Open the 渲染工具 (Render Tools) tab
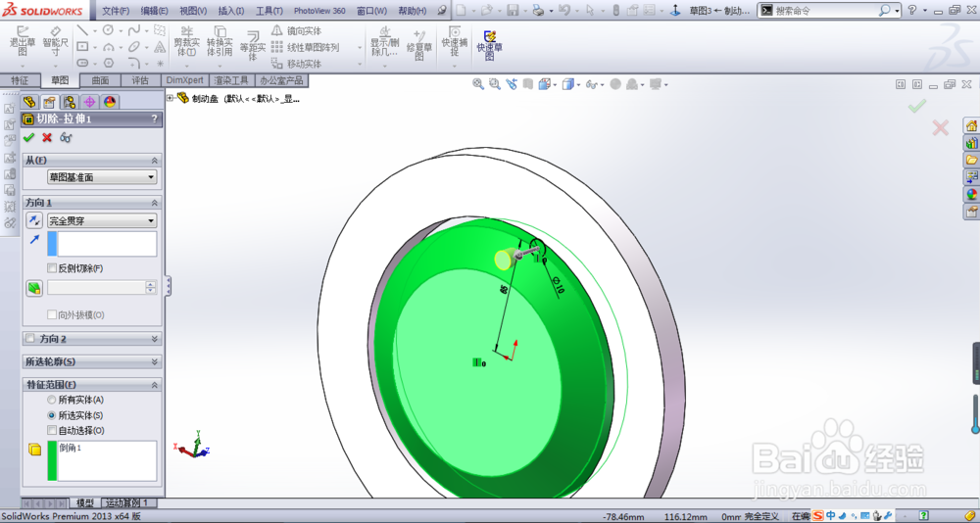This screenshot has width=980, height=523. coord(231,80)
